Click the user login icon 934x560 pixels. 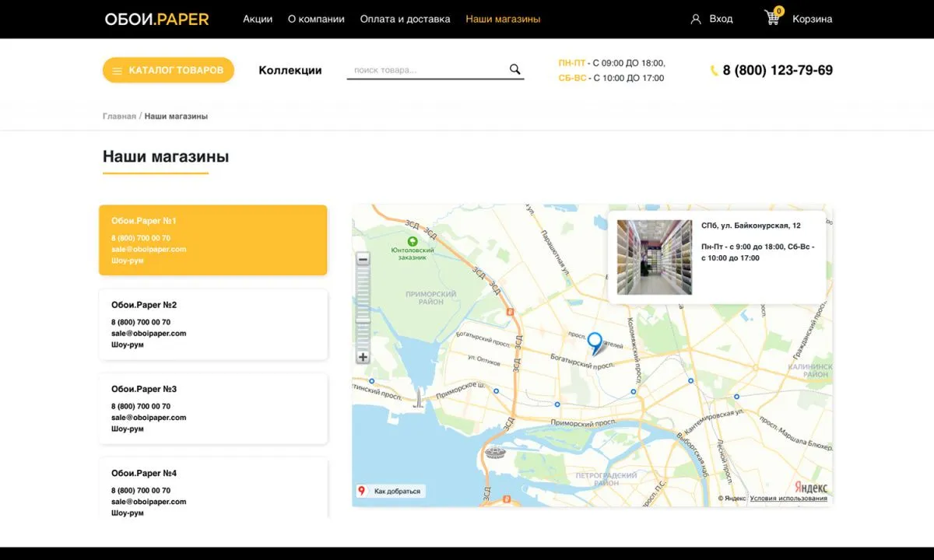696,19
